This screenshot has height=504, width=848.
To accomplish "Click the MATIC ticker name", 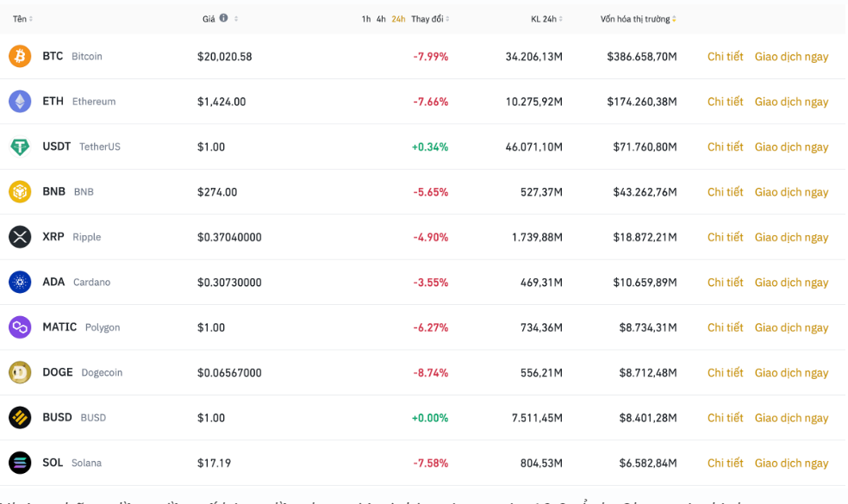I will tap(59, 327).
